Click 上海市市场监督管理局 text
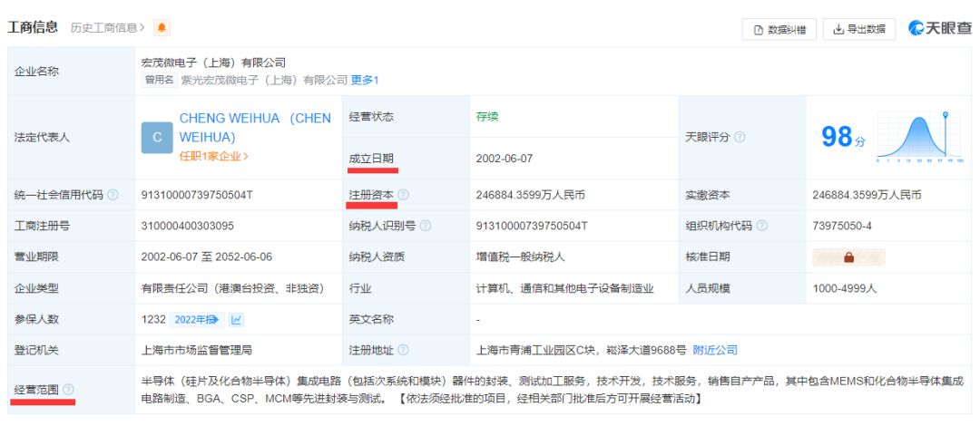The image size is (980, 426). pos(197,350)
